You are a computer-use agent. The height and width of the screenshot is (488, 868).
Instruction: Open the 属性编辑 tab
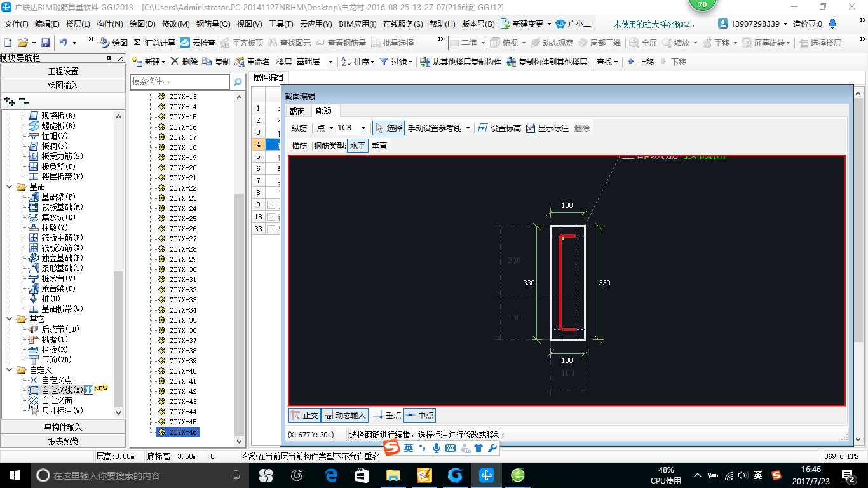click(268, 78)
